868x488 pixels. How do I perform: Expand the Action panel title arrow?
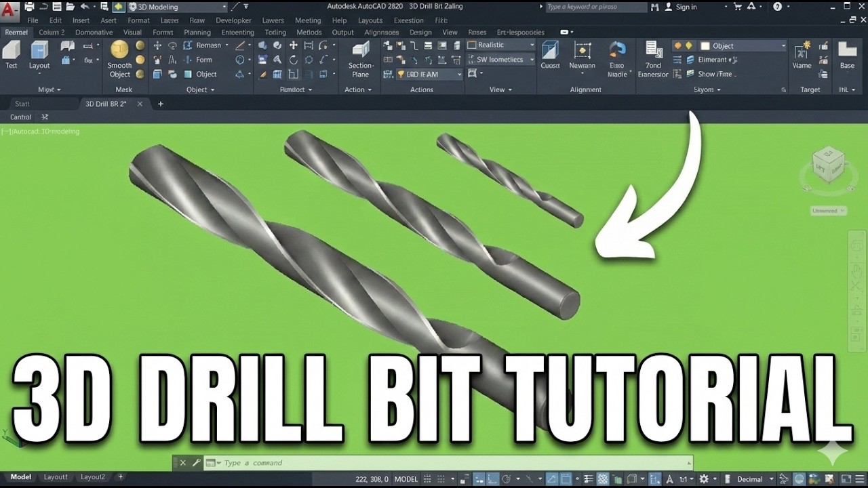(370, 90)
